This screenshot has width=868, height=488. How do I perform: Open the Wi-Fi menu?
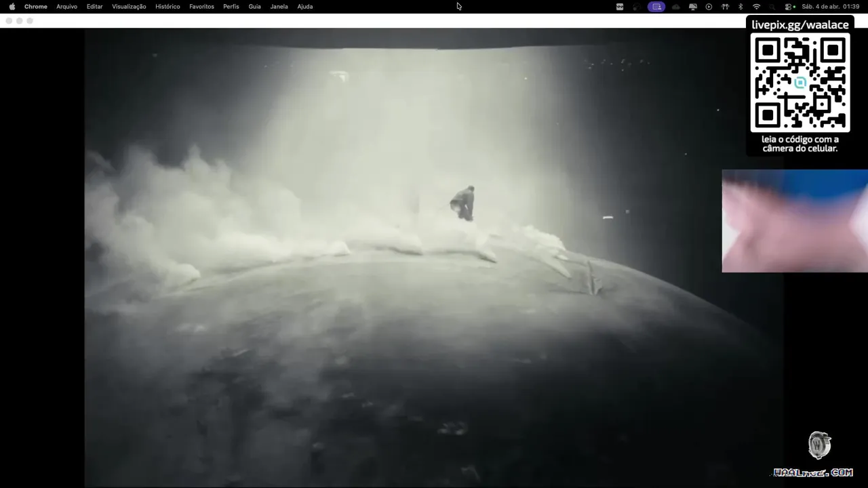coord(756,6)
